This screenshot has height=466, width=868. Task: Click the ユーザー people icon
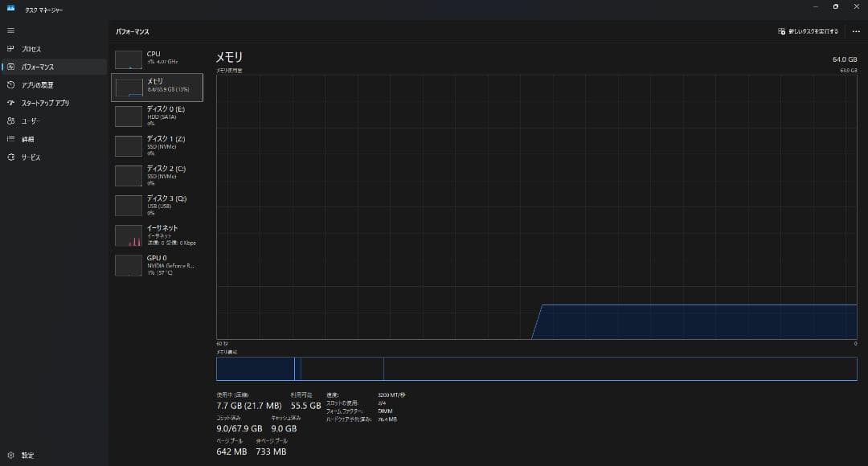point(10,121)
